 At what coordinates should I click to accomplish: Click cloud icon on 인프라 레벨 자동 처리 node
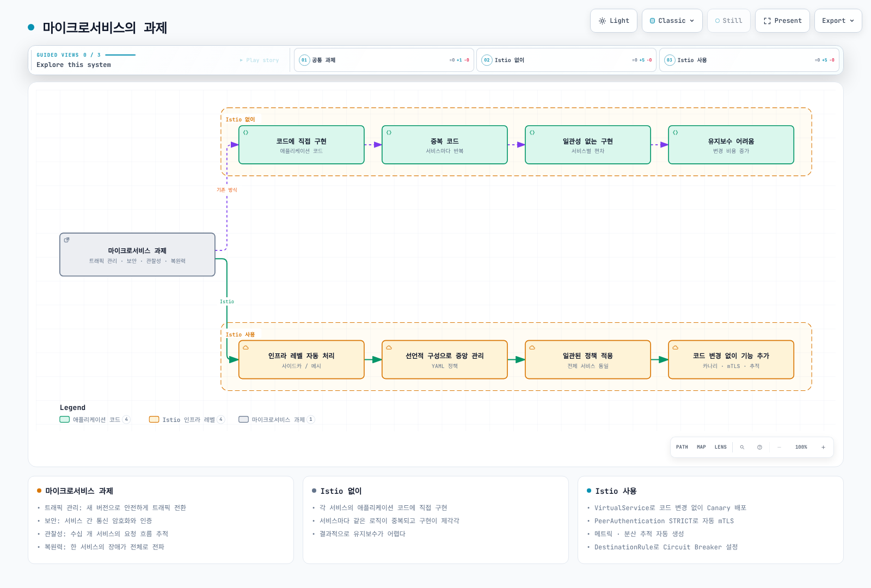(x=246, y=347)
